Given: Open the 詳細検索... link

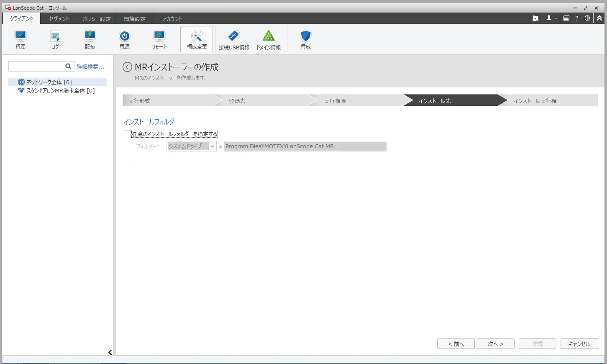Looking at the screenshot, I should [x=90, y=67].
